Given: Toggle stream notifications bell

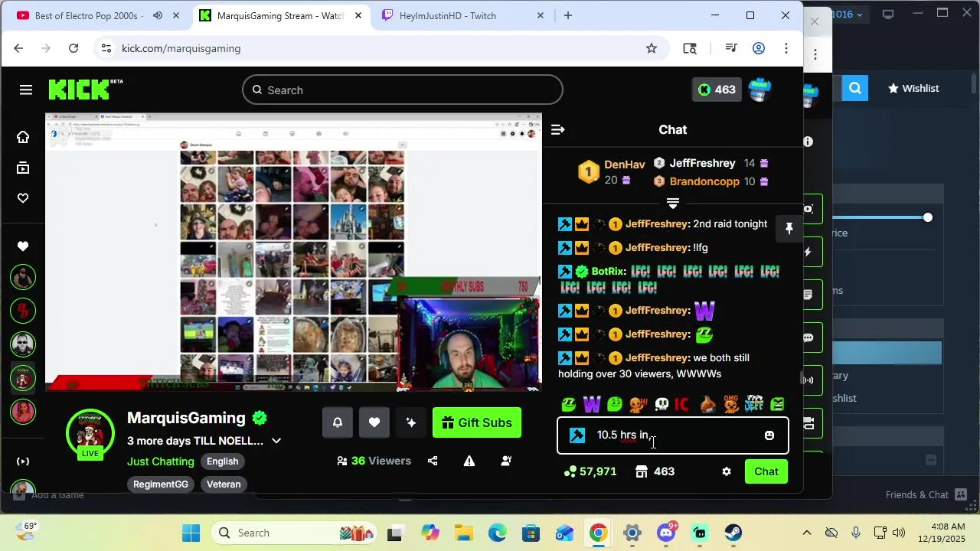Looking at the screenshot, I should click(338, 422).
